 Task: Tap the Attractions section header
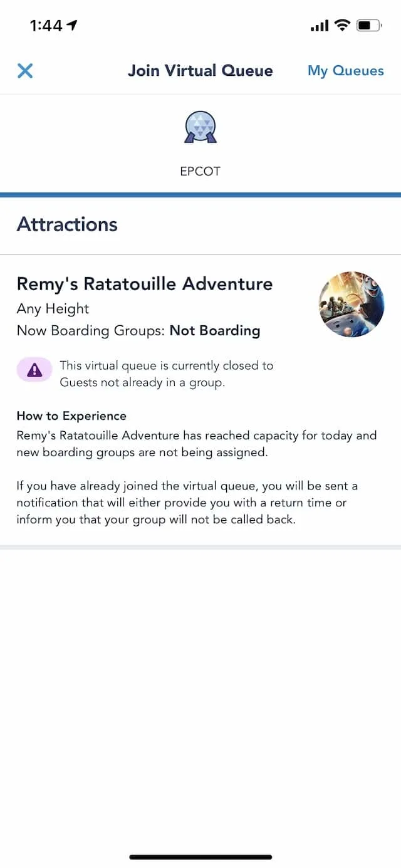click(67, 224)
